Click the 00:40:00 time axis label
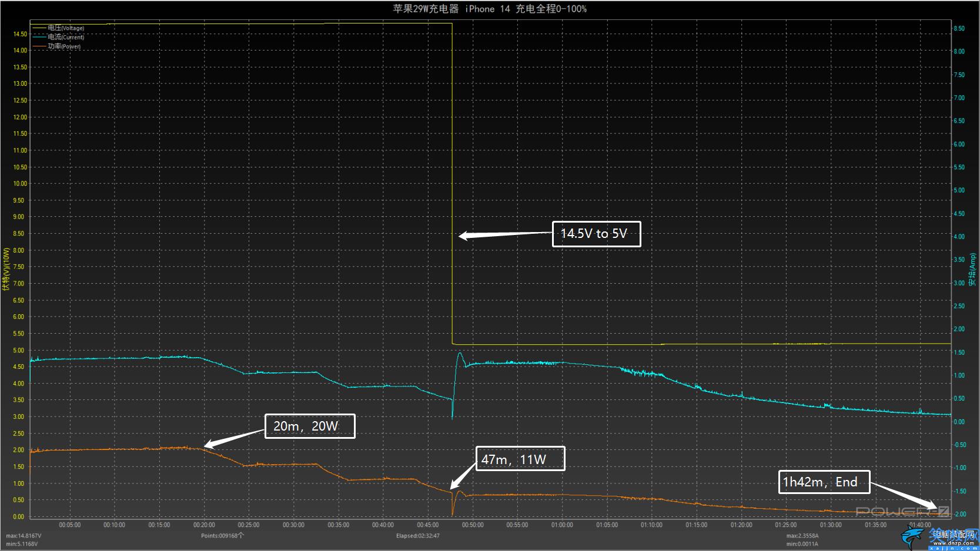The height and width of the screenshot is (551, 980). click(x=383, y=525)
